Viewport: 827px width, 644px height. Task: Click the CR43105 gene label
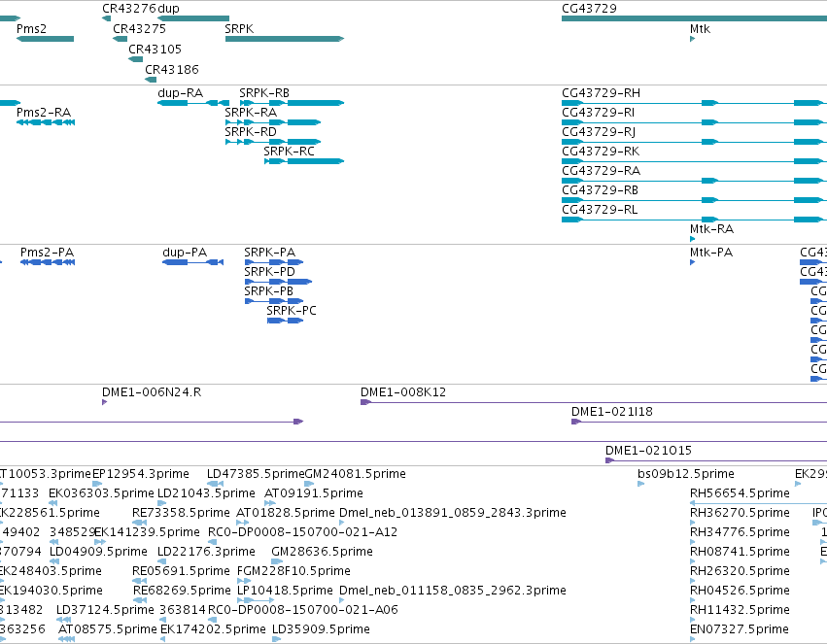pos(155,49)
